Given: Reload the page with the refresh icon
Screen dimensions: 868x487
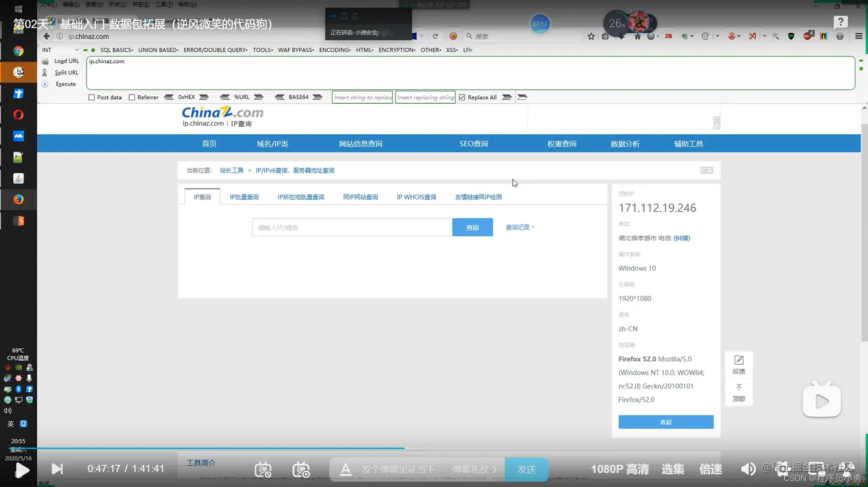Looking at the screenshot, I should click(x=435, y=36).
